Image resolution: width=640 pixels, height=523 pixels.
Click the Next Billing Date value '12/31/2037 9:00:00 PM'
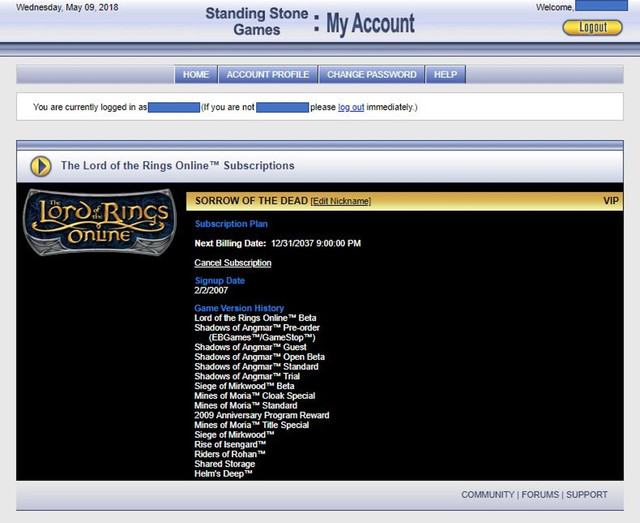316,243
